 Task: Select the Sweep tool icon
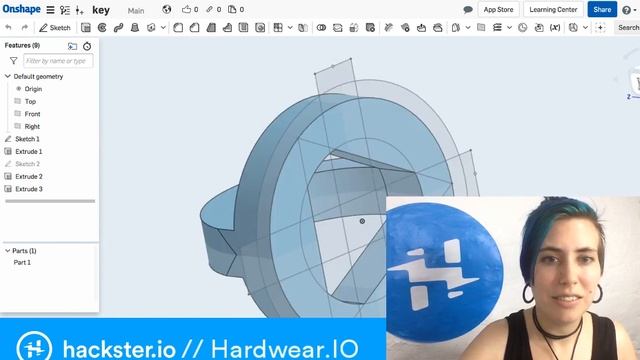(118, 28)
